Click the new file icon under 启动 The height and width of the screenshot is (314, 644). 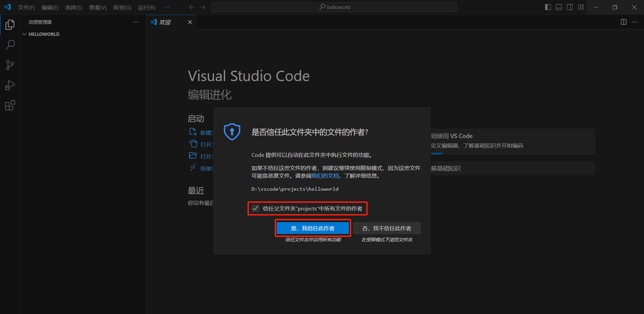click(x=193, y=132)
